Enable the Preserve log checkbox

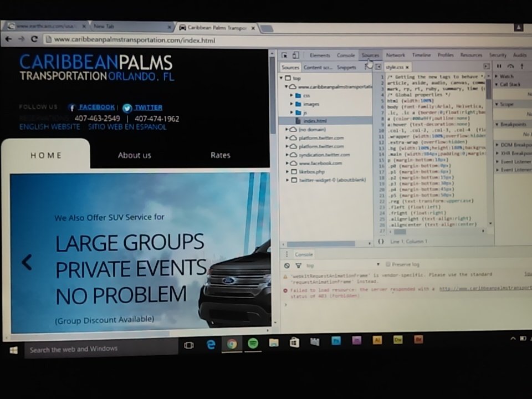388,264
